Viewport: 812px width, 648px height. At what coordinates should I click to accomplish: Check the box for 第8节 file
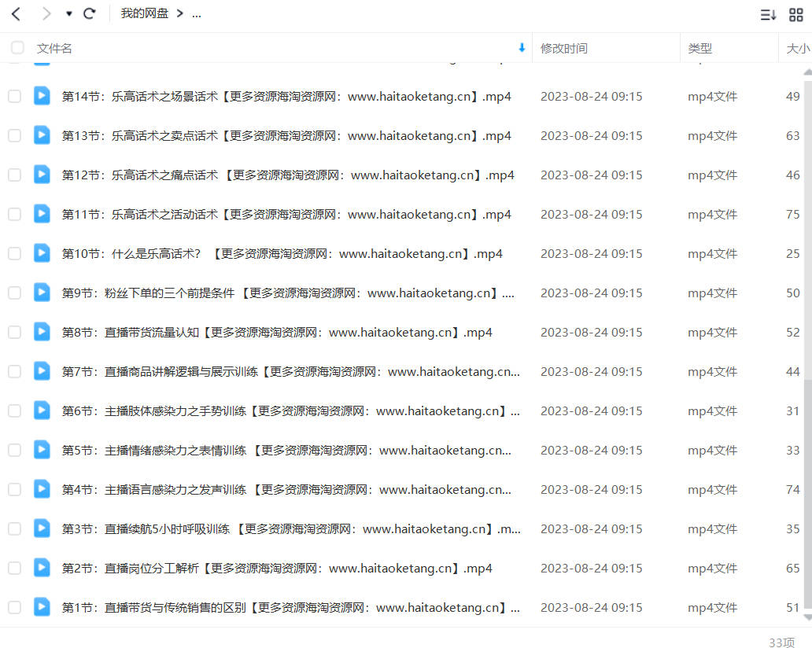pyautogui.click(x=14, y=333)
